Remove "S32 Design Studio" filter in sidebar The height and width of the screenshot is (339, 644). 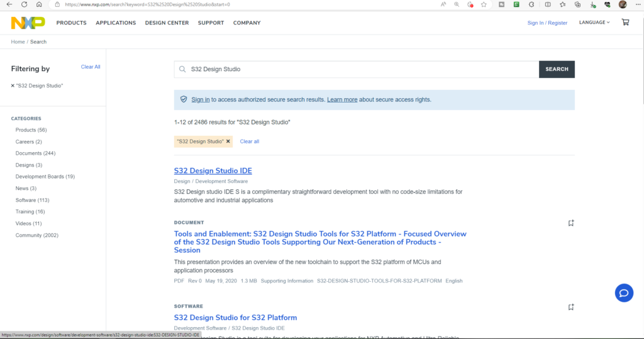pyautogui.click(x=13, y=86)
